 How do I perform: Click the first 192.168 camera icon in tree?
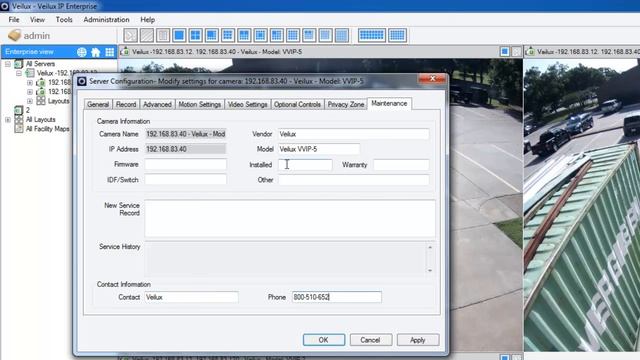[41, 82]
